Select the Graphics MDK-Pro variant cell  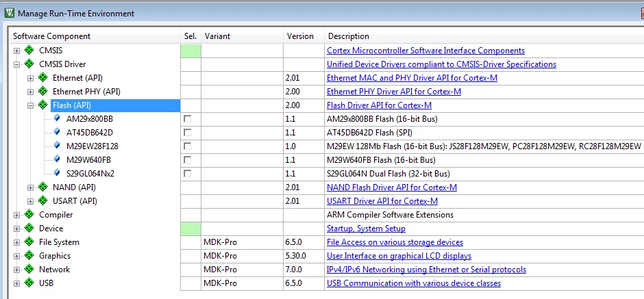242,255
